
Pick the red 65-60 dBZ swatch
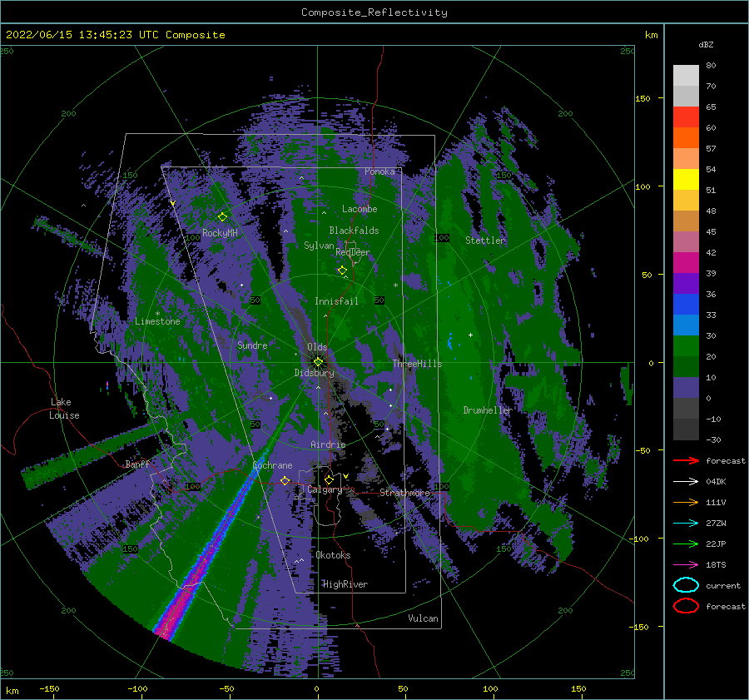(686, 117)
